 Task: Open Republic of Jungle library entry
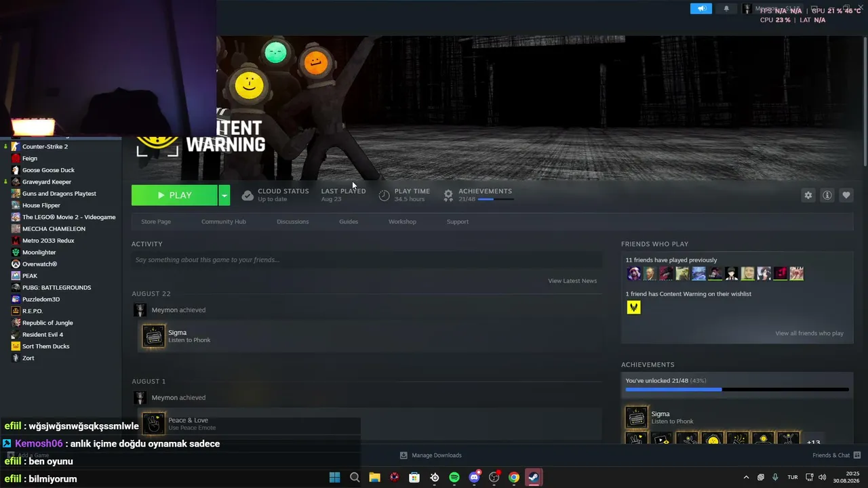point(47,323)
